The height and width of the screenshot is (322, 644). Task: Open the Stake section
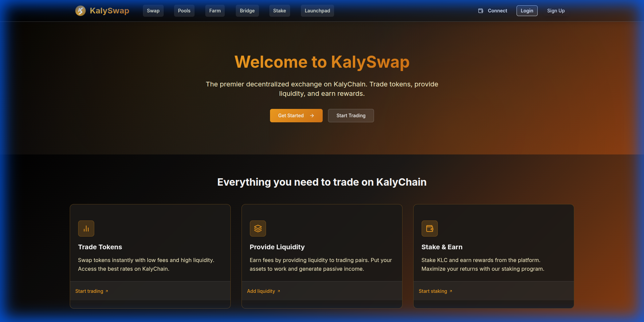point(279,10)
